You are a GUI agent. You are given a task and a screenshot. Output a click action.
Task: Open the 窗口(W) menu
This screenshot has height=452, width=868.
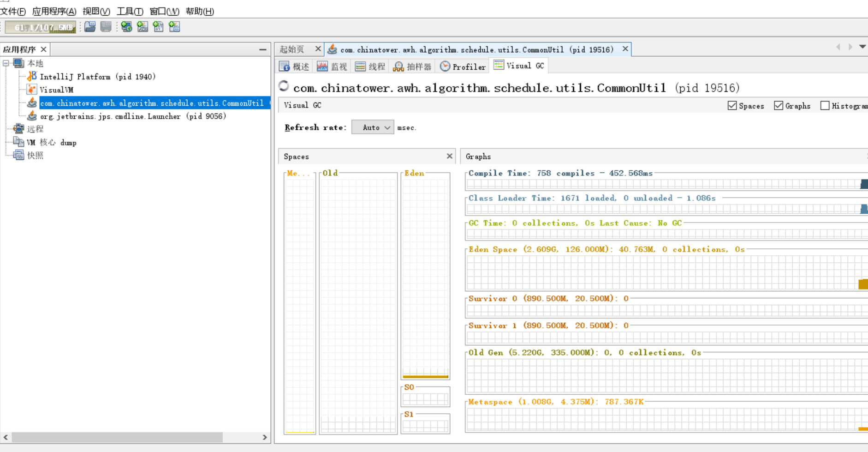[x=164, y=11]
